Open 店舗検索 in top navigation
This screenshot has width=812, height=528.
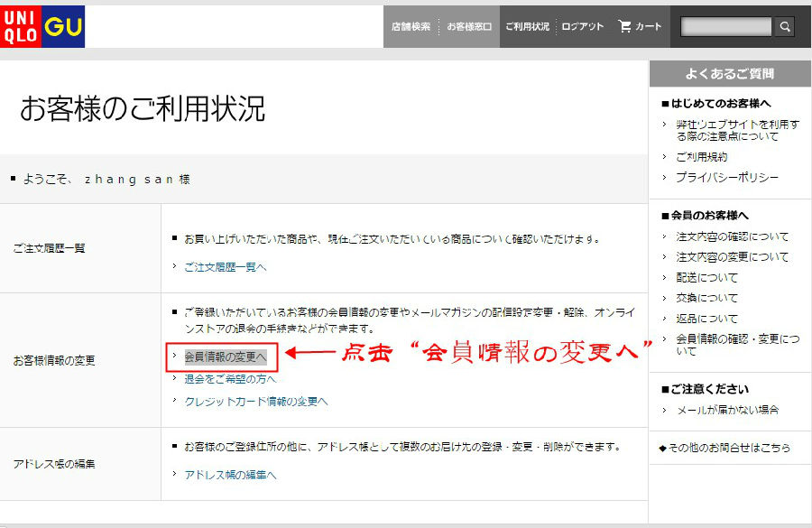coord(411,27)
